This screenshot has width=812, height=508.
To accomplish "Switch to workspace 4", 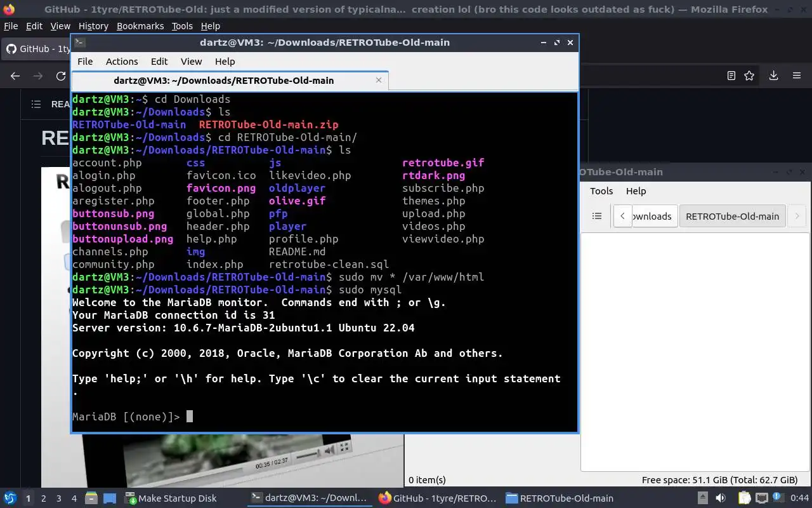I will pyautogui.click(x=74, y=498).
